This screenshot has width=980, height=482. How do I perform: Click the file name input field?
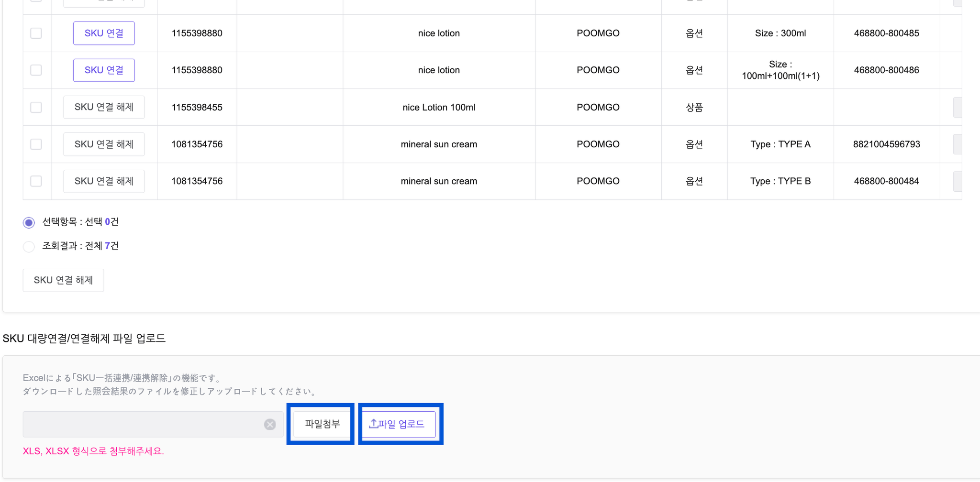click(x=153, y=424)
